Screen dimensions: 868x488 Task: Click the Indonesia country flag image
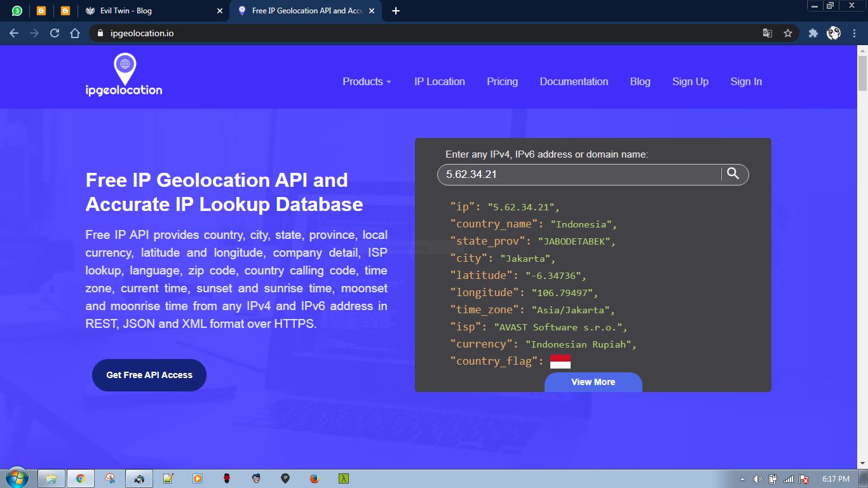(x=560, y=362)
